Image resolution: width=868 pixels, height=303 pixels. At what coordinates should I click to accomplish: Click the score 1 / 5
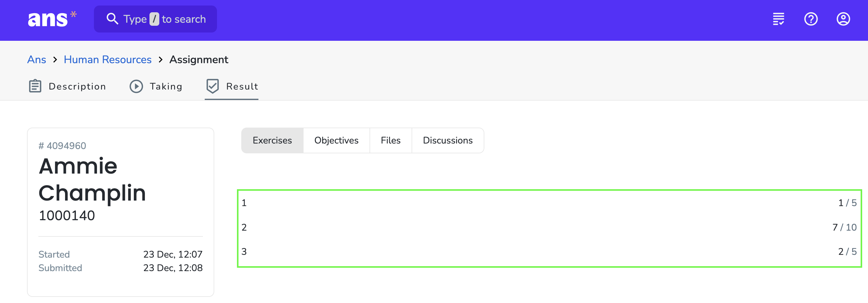tap(847, 203)
